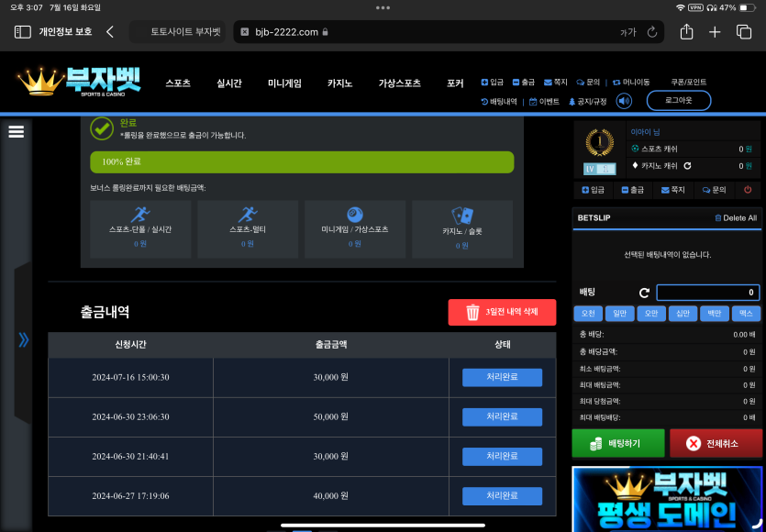766x532 pixels.
Task: Expand the left side panel arrow
Action: (23, 339)
